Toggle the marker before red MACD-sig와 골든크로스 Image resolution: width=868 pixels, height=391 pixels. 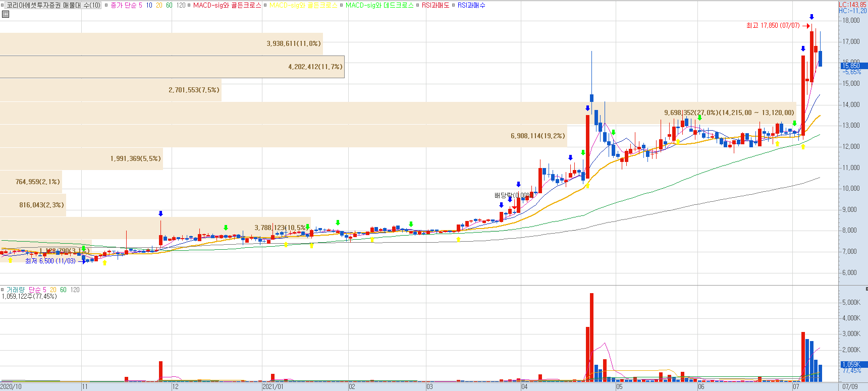(x=189, y=5)
